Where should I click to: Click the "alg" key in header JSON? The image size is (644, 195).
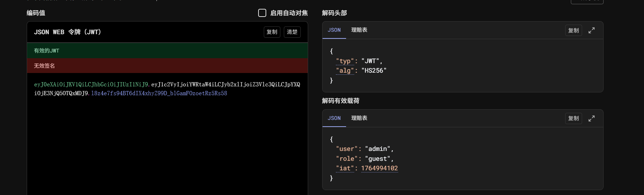(345, 71)
